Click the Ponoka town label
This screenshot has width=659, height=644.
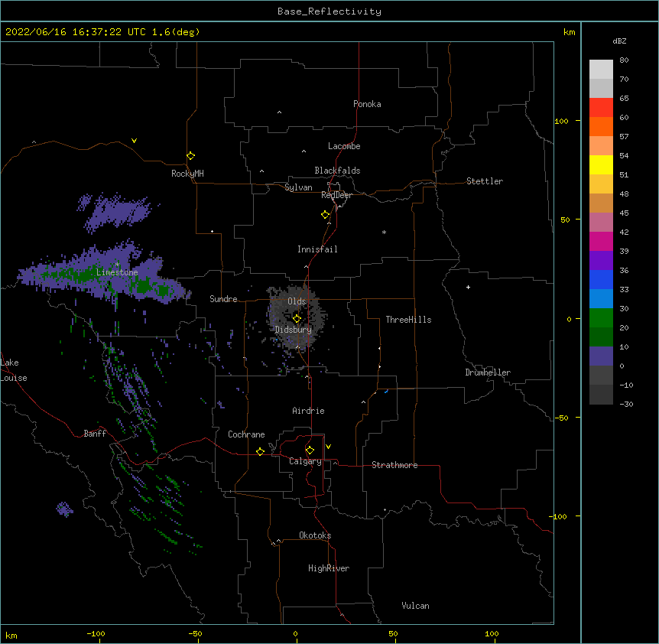tap(367, 104)
